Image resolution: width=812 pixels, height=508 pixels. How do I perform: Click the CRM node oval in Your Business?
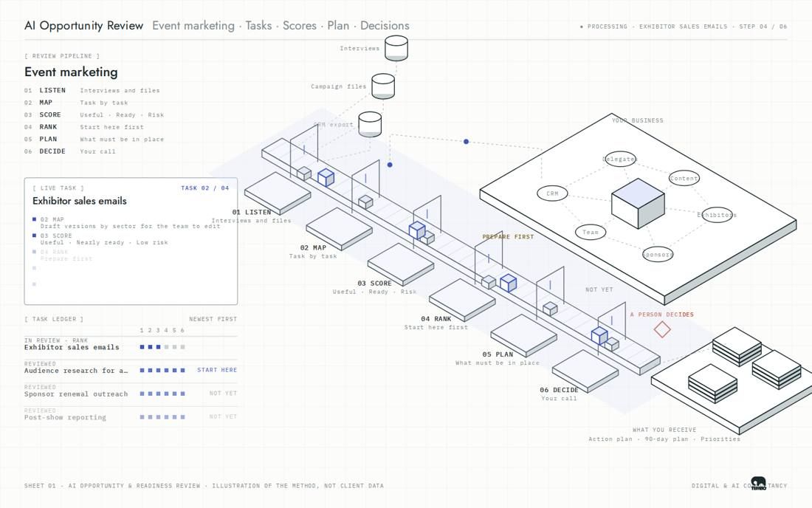(x=553, y=193)
